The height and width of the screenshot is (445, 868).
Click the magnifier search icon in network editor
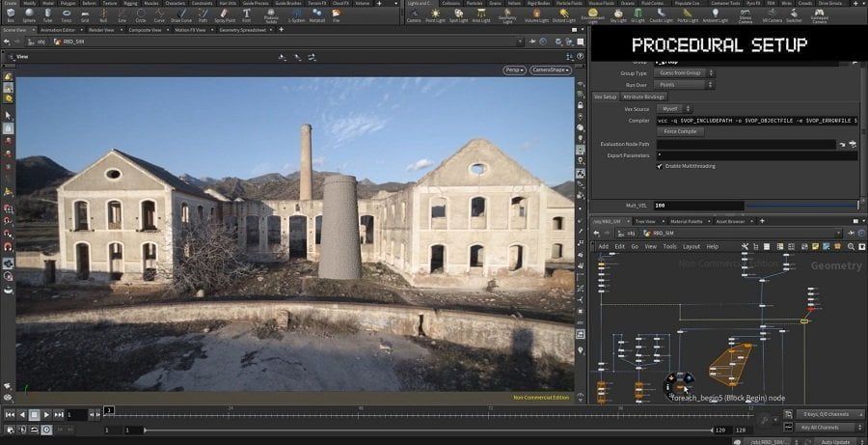(x=850, y=246)
